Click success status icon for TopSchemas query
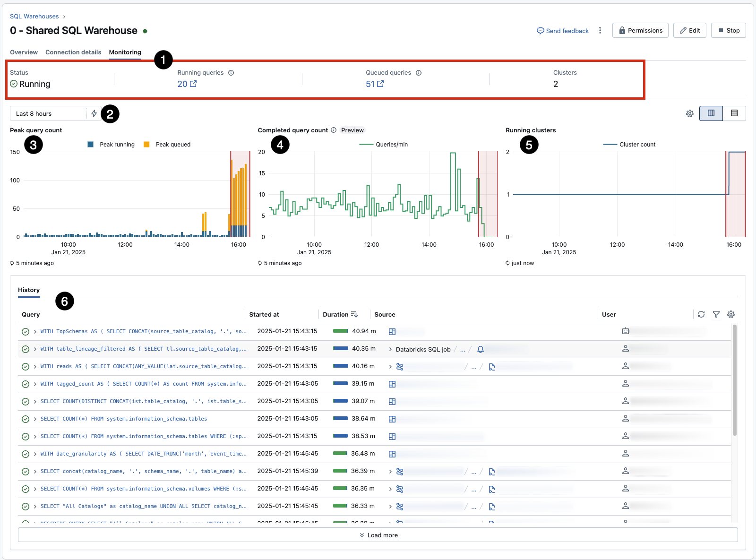The image size is (756, 560). [26, 332]
